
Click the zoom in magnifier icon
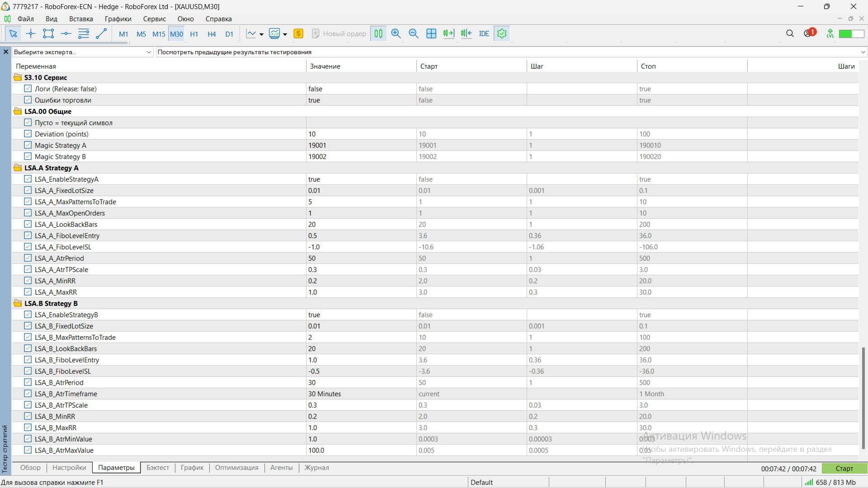(396, 33)
